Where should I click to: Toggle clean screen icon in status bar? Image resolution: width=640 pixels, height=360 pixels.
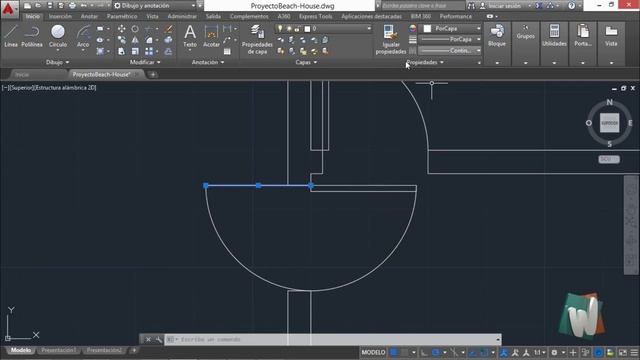[x=622, y=352]
